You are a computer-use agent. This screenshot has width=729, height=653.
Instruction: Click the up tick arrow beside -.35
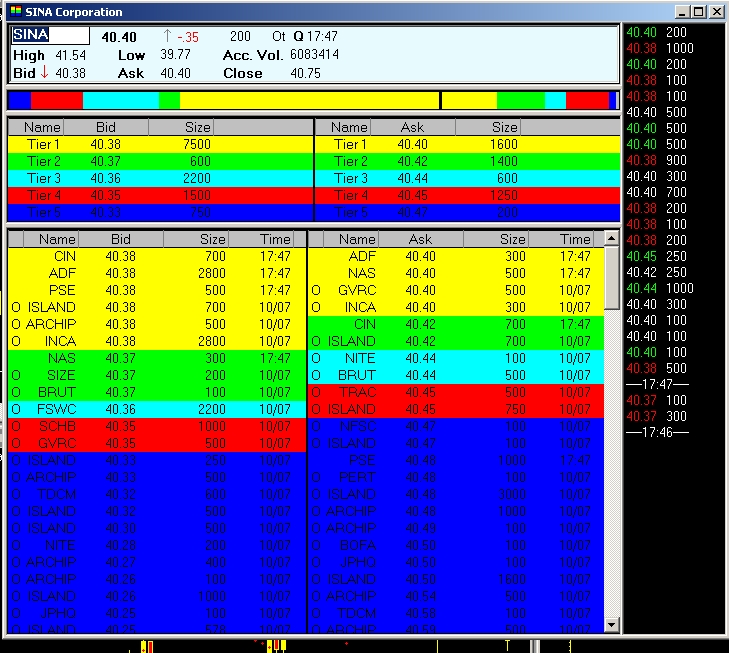(x=167, y=36)
